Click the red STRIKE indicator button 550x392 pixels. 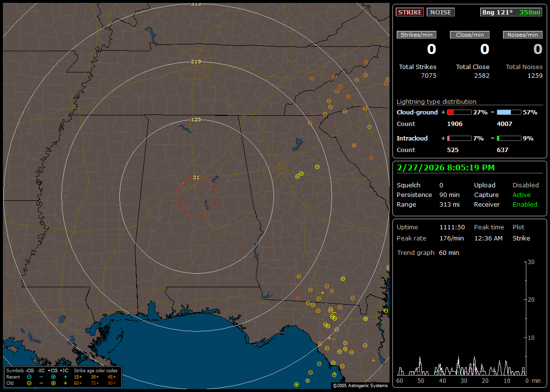coord(410,12)
